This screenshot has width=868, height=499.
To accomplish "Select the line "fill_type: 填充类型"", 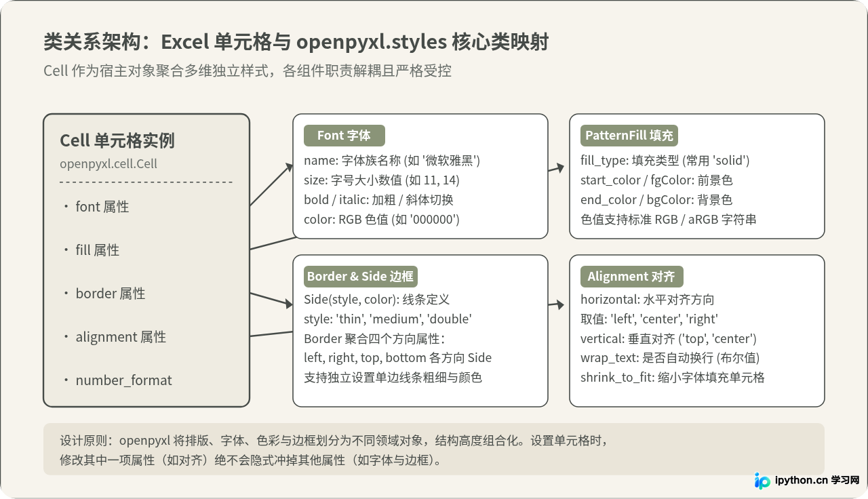I will (x=665, y=161).
